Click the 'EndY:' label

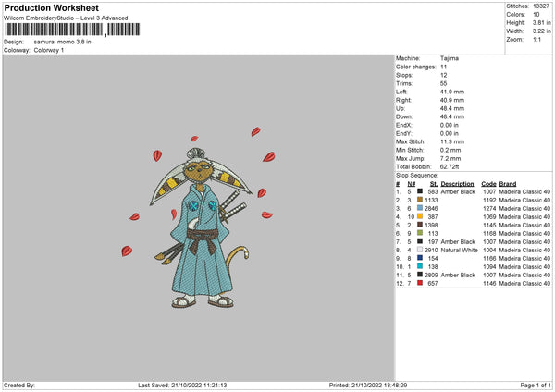click(x=404, y=133)
